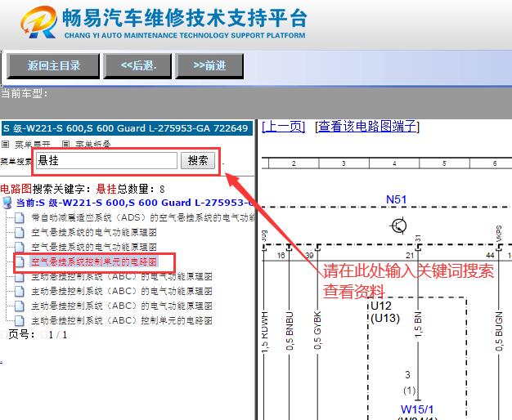Open 带自动减震适应系统（ADS）的空气悬挂系统 entry
Image resolution: width=512 pixels, height=420 pixels.
pos(143,217)
